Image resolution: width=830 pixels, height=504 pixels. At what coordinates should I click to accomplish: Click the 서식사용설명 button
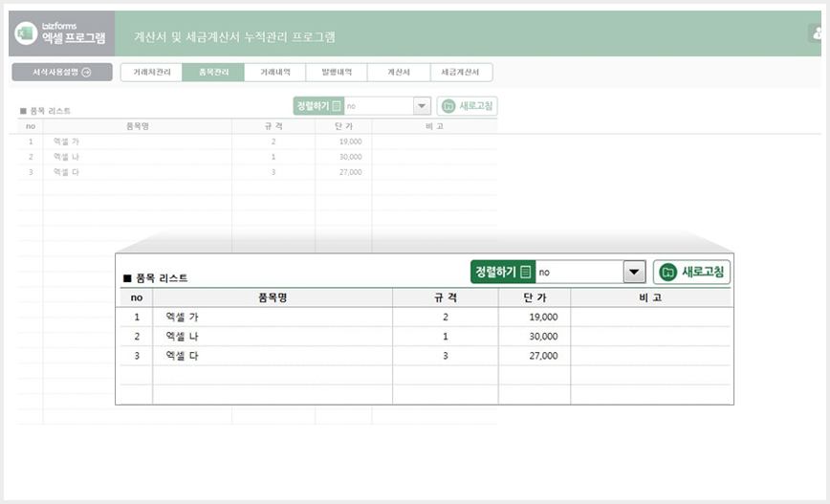62,72
